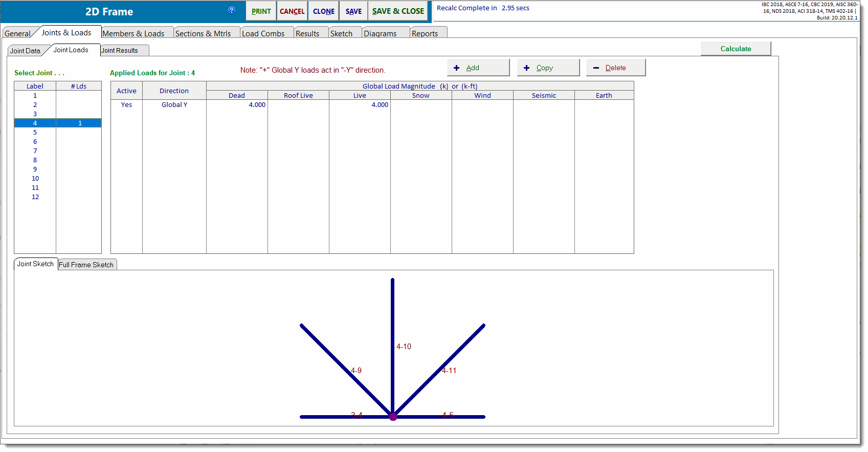Change the Global Y direction cell
This screenshot has width=868, height=452.
(x=174, y=105)
